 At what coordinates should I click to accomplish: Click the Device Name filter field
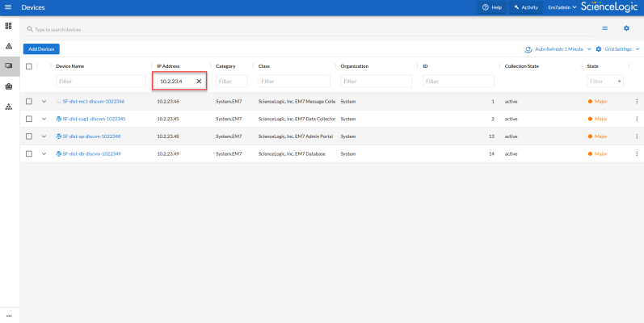[x=101, y=82]
